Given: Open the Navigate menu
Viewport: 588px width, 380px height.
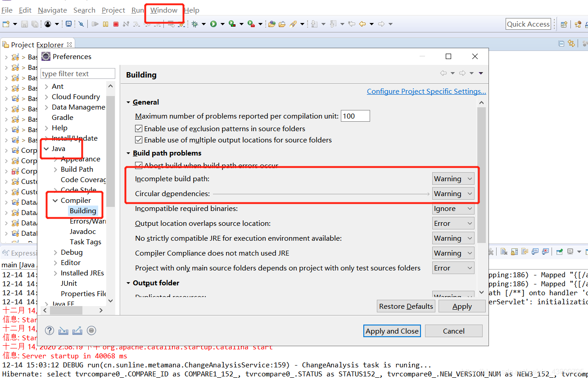Looking at the screenshot, I should pos(52,10).
